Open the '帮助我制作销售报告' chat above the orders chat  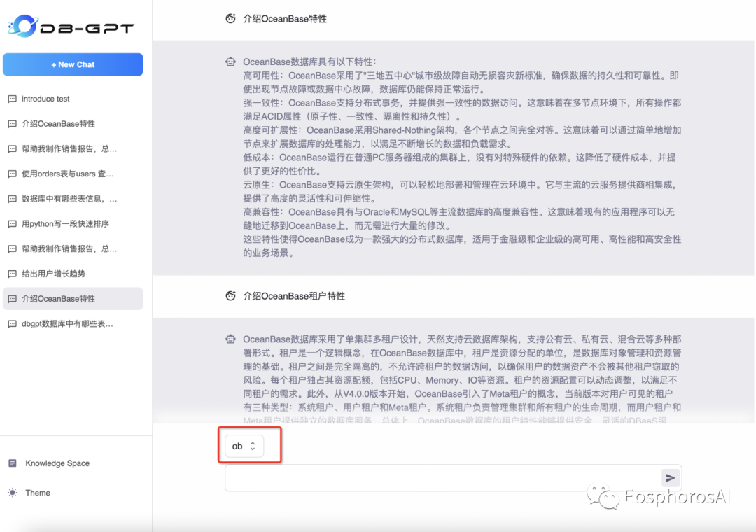pyautogui.click(x=73, y=148)
